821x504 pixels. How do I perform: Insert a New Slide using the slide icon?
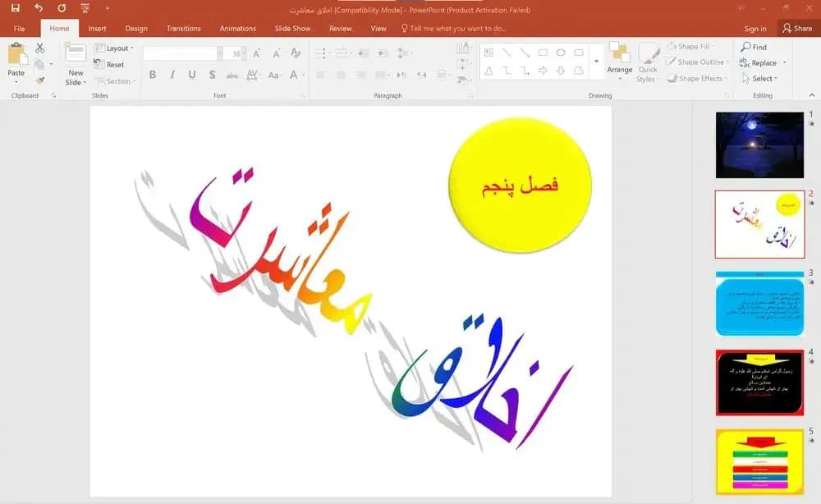(x=76, y=53)
